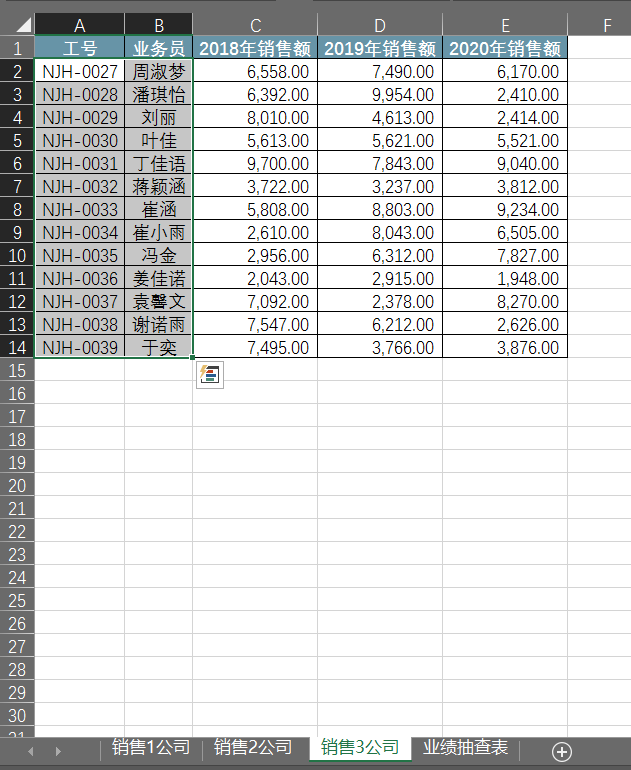Screen dimensions: 631x770
Task: Click the 2018 value 6,558.00
Action: 255,71
